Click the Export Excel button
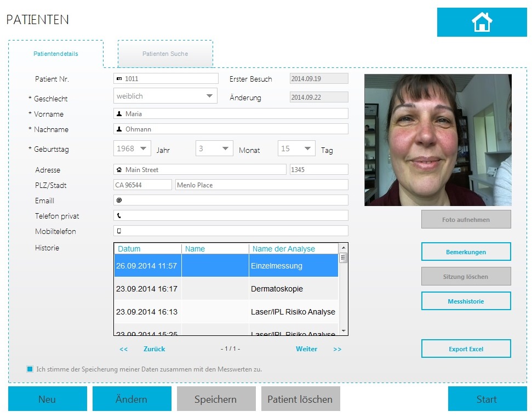532x417 pixels. click(466, 349)
